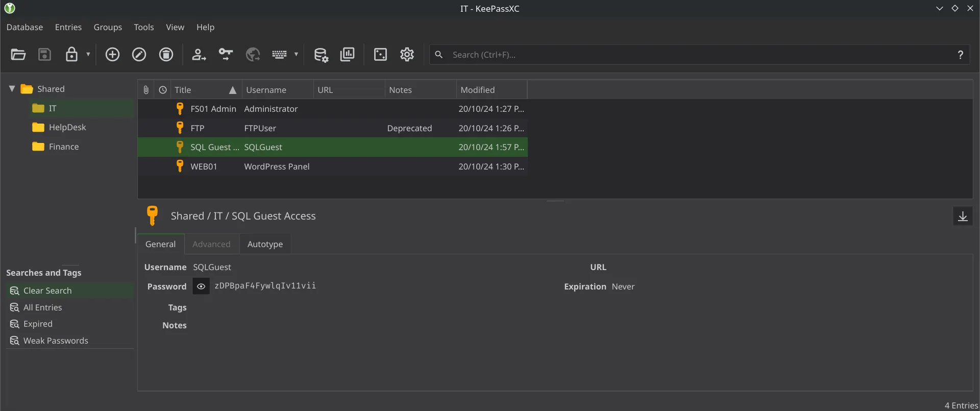Lock database with padlock icon
Screen dimensions: 980x411
71,55
